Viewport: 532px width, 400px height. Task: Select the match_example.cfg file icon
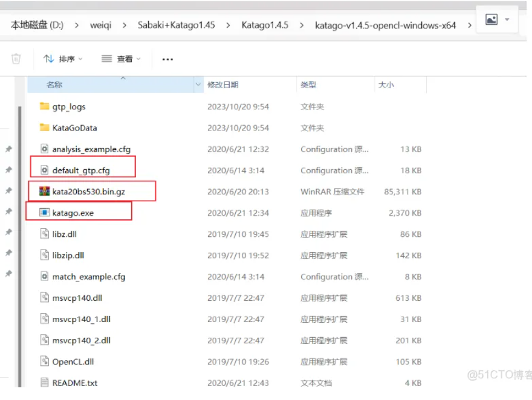(45, 276)
